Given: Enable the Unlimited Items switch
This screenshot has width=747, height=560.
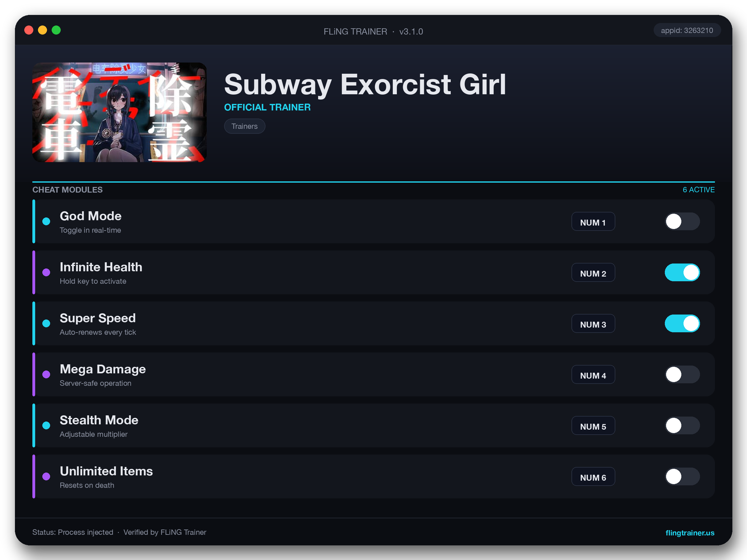Looking at the screenshot, I should tap(682, 476).
